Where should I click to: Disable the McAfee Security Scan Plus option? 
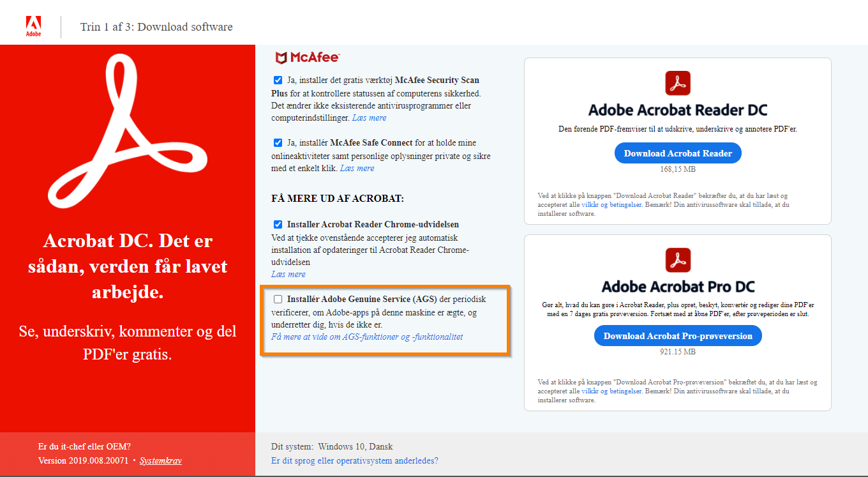pyautogui.click(x=278, y=80)
